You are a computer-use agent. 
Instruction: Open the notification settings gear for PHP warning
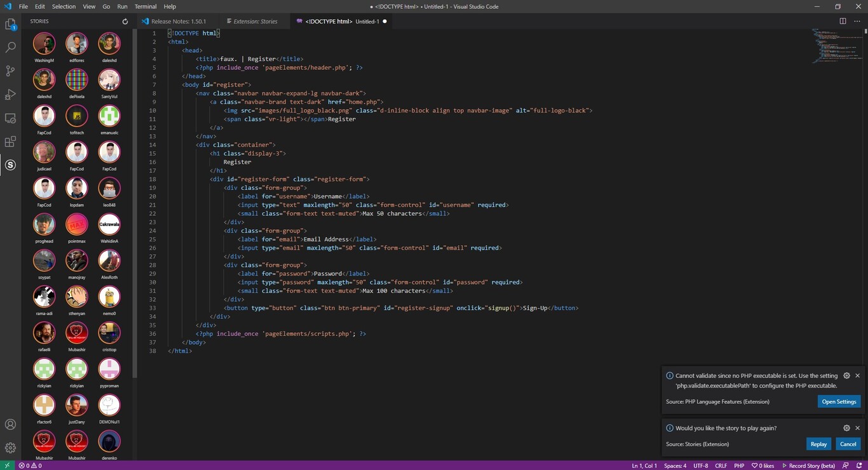(846, 375)
